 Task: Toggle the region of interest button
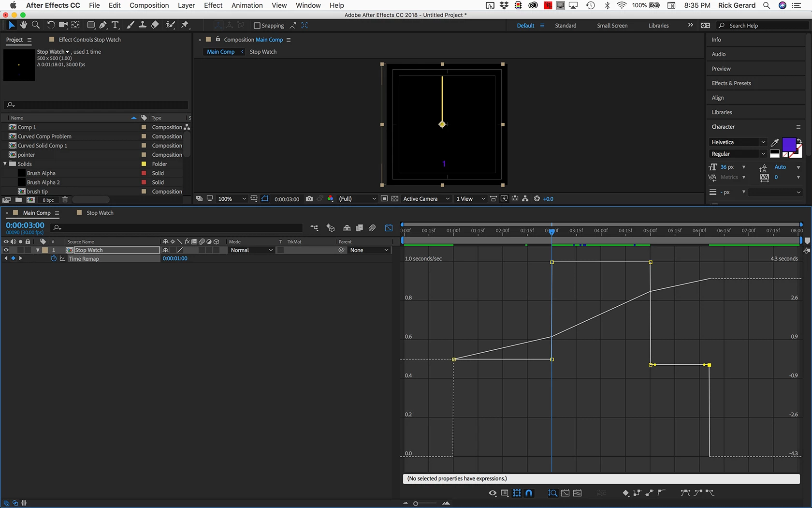click(384, 199)
